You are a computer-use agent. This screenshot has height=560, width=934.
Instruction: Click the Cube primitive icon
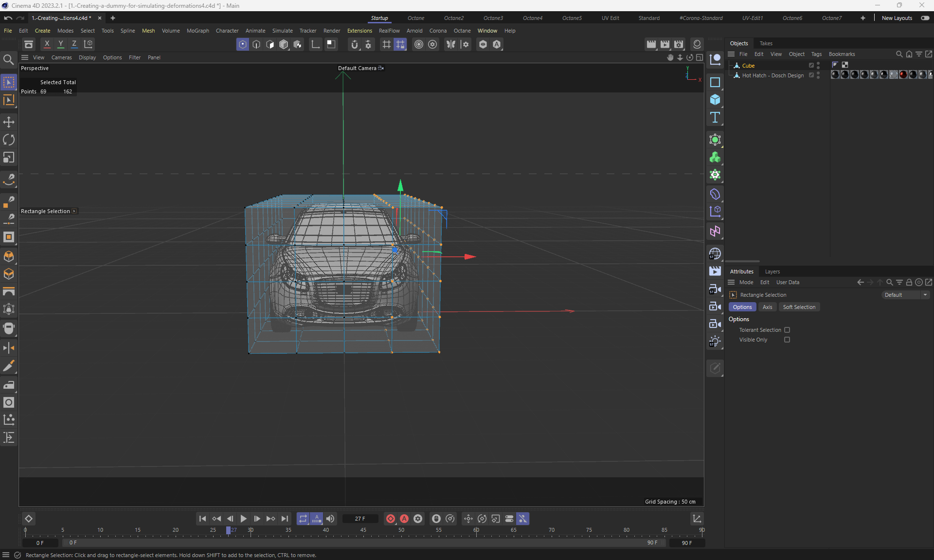click(x=715, y=100)
